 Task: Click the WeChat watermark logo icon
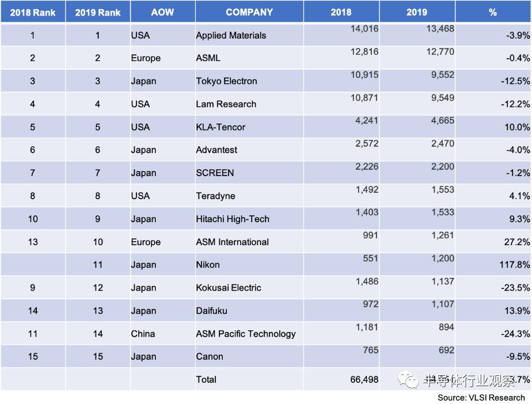pyautogui.click(x=409, y=380)
